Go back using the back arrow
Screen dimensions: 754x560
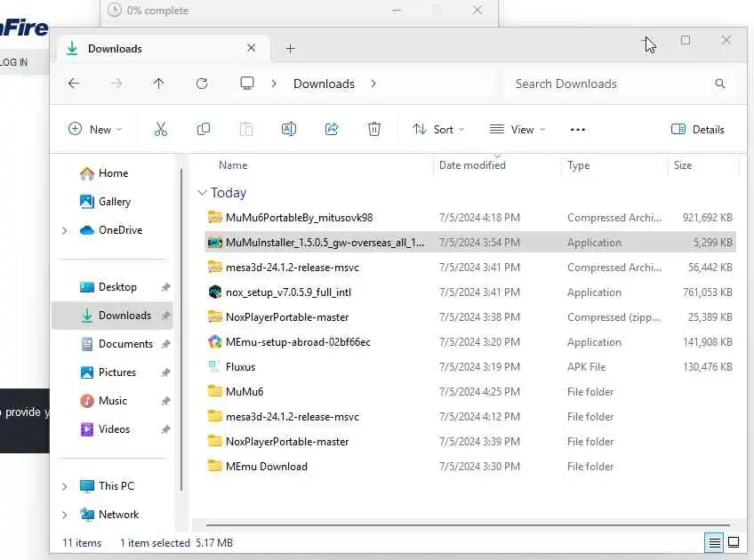coord(74,84)
